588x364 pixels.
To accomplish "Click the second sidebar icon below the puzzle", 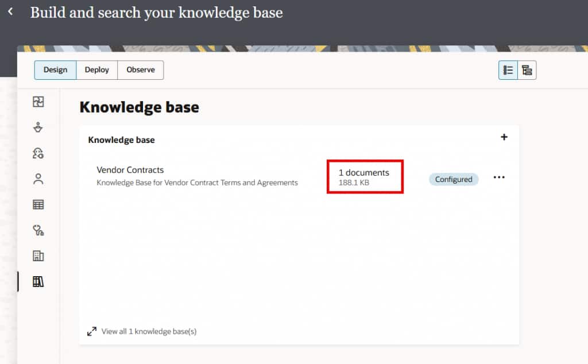I will click(x=38, y=127).
